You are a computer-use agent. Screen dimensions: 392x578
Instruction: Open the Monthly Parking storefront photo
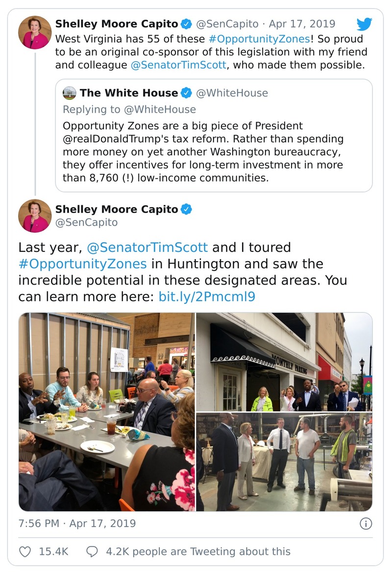click(284, 362)
